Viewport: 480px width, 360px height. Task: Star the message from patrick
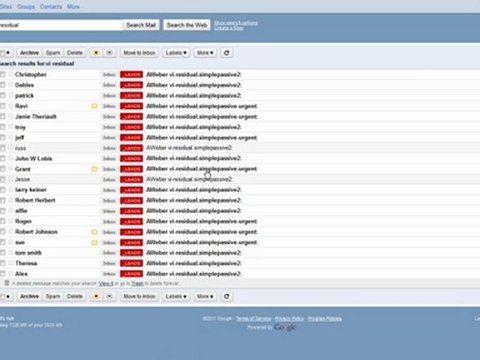pos(11,95)
